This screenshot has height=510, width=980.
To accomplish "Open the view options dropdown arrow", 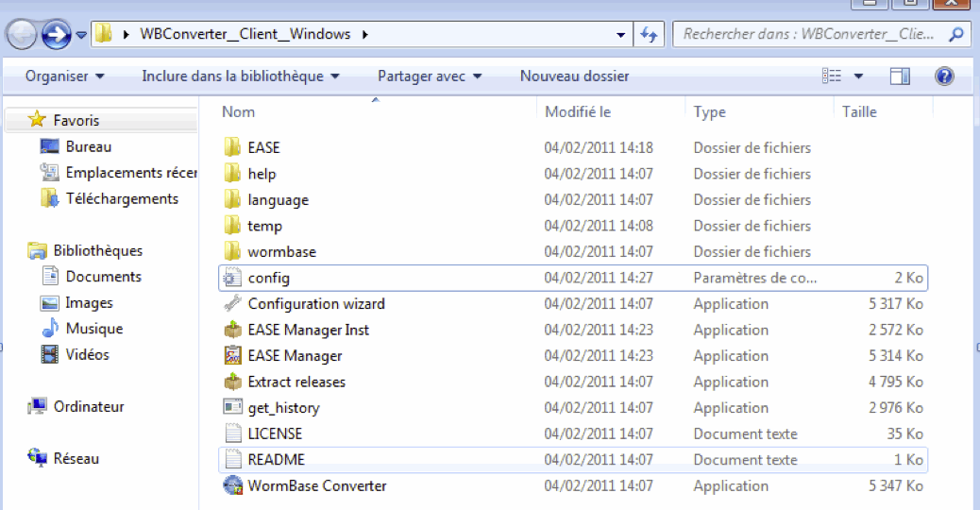I will point(859,76).
